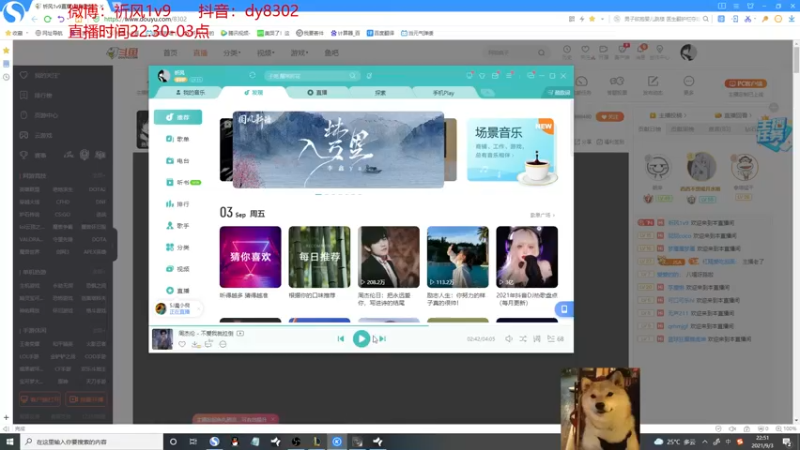Toggle shuffle play mode

[x=523, y=339]
